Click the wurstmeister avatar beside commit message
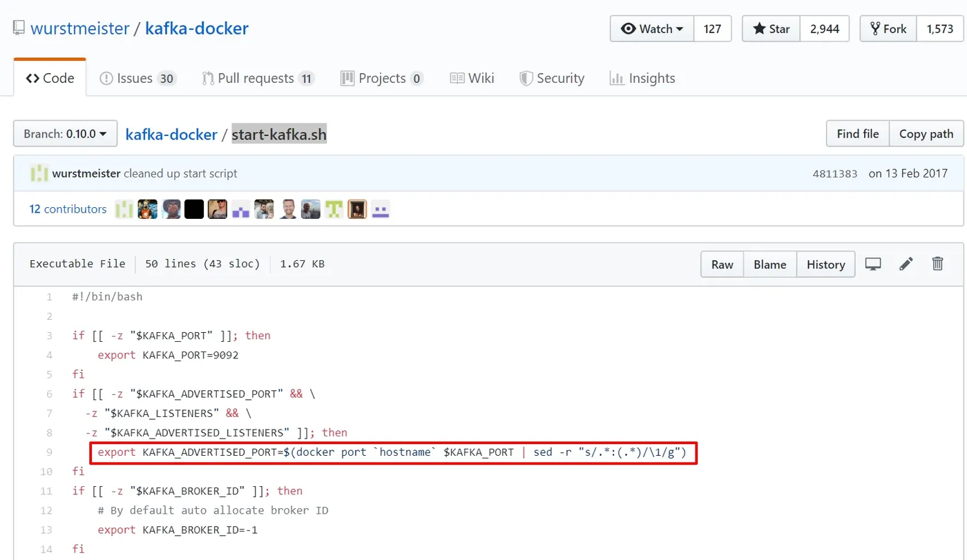967x560 pixels. click(39, 173)
